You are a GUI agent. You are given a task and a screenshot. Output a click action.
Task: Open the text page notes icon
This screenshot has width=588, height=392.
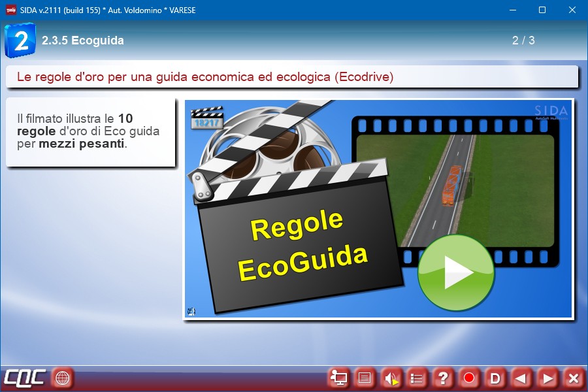[365, 378]
